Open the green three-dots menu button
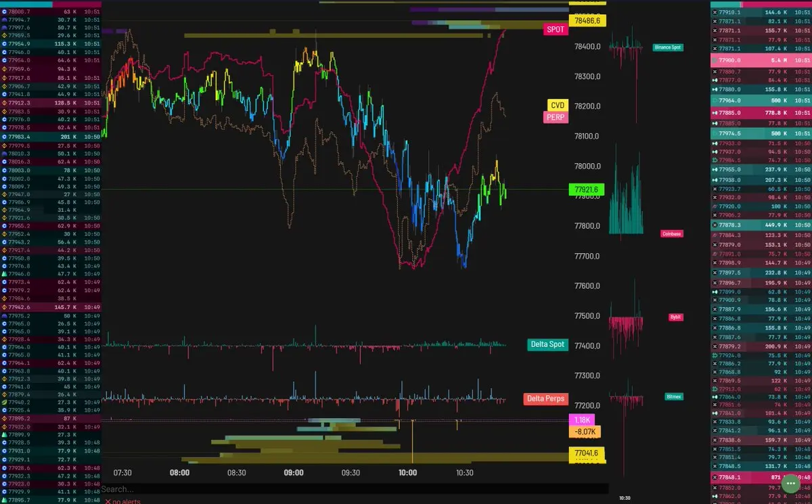 point(790,484)
